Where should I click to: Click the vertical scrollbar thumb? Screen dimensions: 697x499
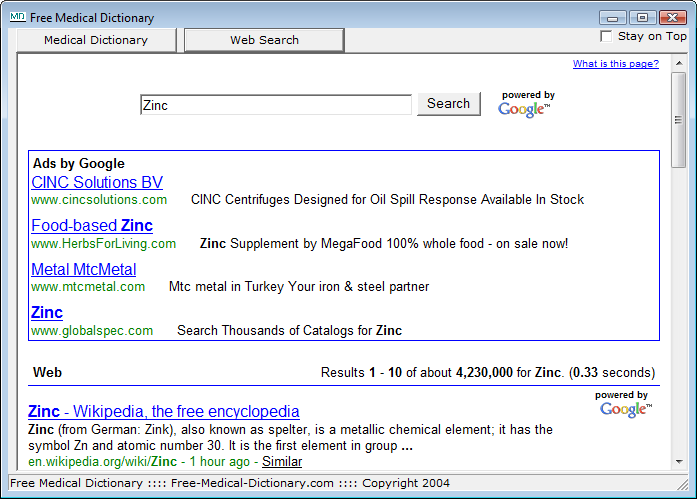pyautogui.click(x=679, y=120)
